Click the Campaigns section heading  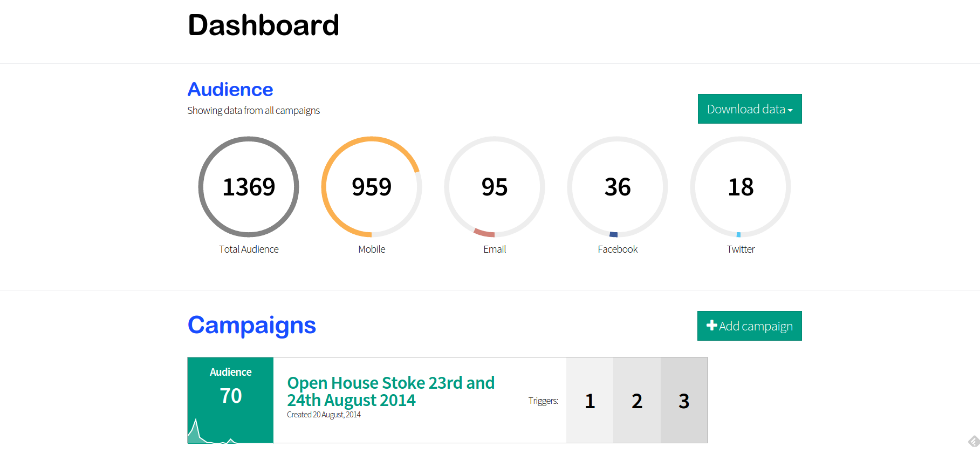[x=252, y=325]
